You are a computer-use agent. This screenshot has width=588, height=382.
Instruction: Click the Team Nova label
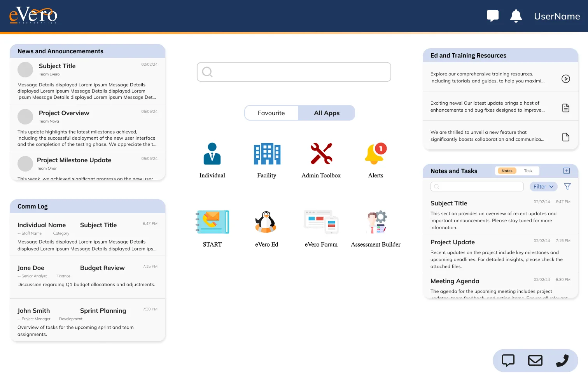[49, 121]
